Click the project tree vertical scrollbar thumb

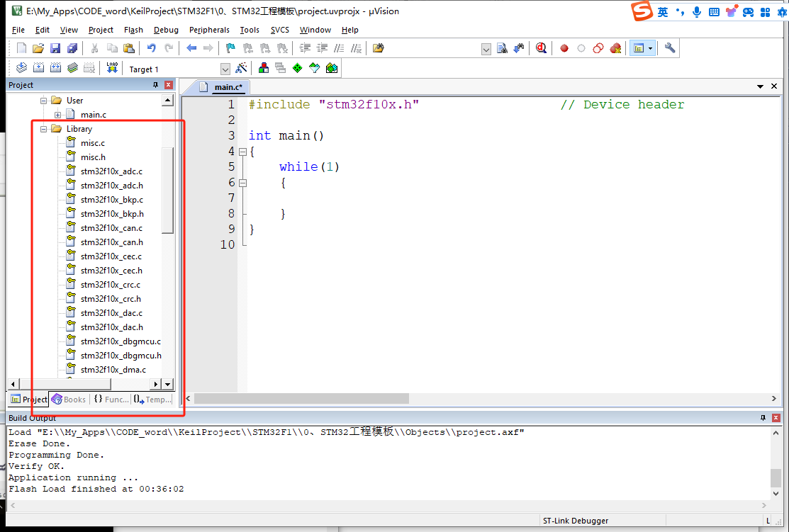coord(167,190)
